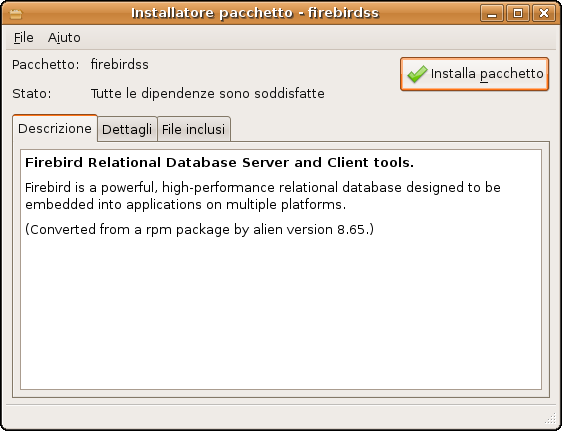Click the Installa pacchetto button
This screenshot has width=562, height=431.
[474, 74]
